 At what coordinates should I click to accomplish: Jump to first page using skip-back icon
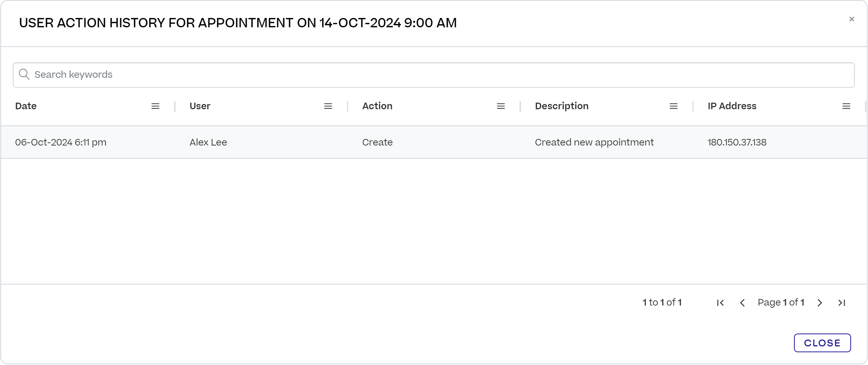coord(720,302)
